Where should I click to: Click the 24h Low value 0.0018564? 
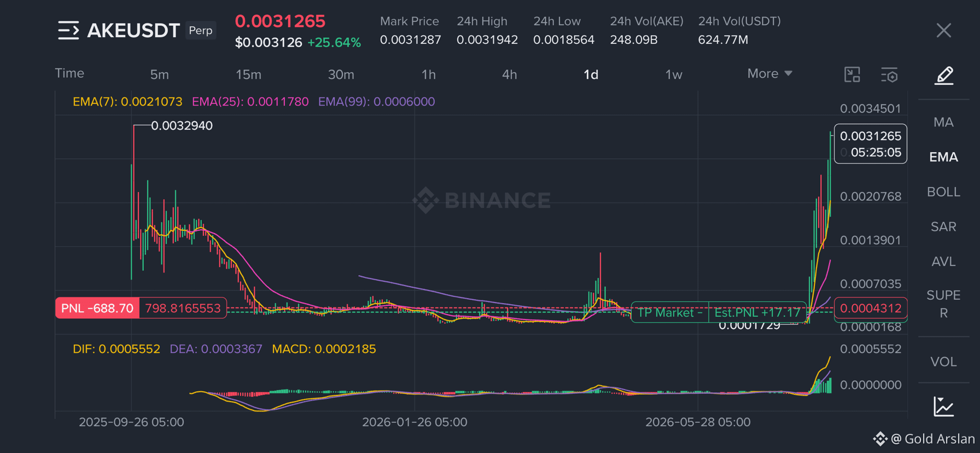click(564, 40)
